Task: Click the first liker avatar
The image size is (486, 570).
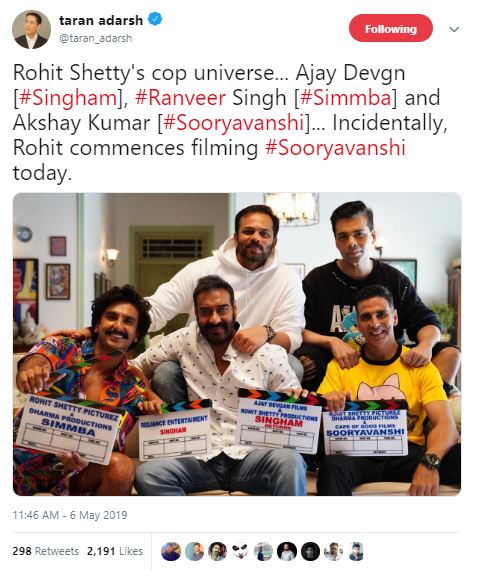Action: click(171, 551)
